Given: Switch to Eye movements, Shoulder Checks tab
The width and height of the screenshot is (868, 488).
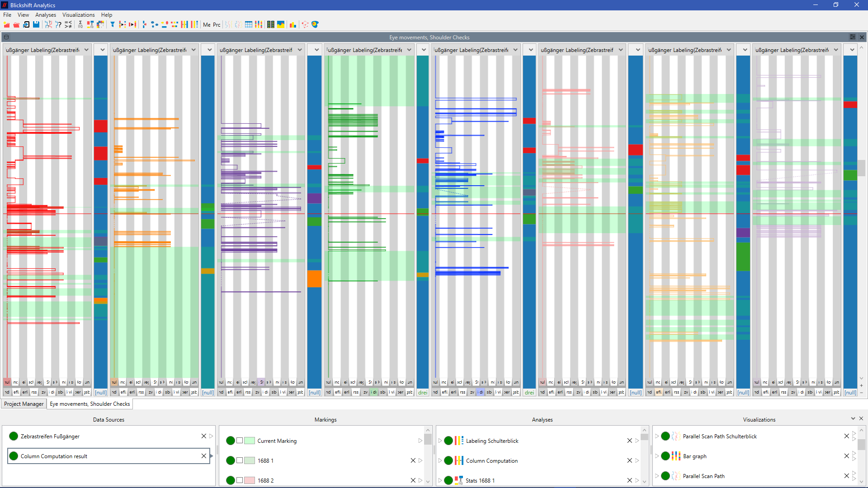Looking at the screenshot, I should click(x=90, y=404).
